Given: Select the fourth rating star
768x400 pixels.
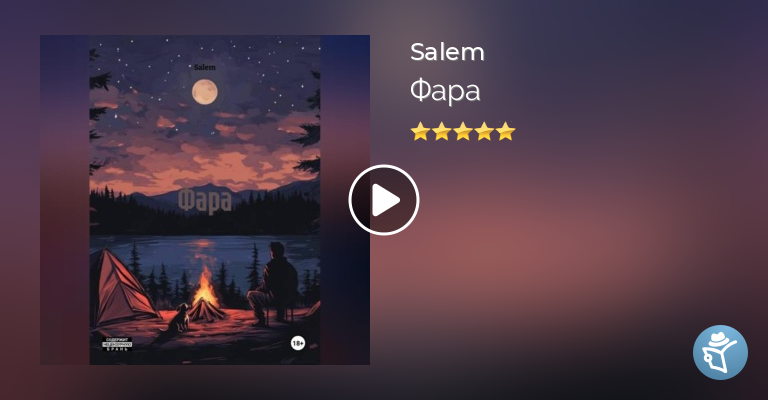Looking at the screenshot, I should tap(484, 132).
